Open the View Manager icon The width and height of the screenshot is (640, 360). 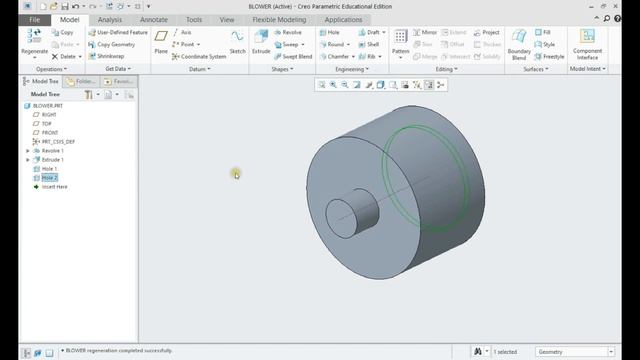(x=405, y=85)
